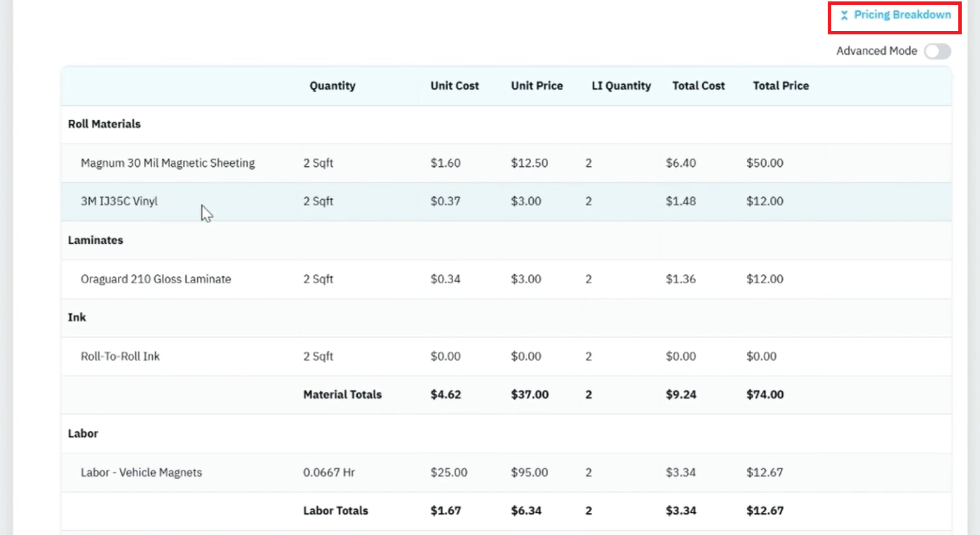Click the $50.00 total price value
The height and width of the screenshot is (535, 980).
765,163
